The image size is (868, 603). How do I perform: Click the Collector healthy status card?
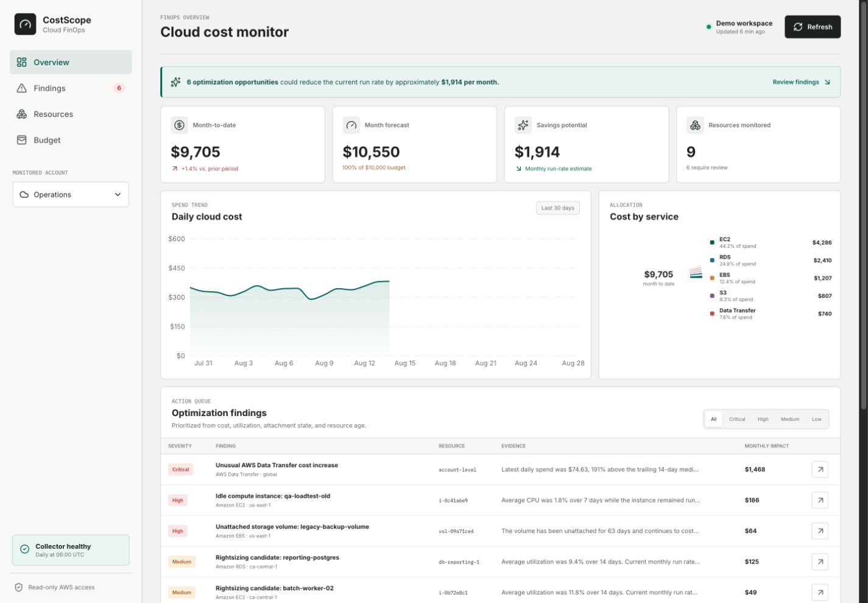(71, 550)
